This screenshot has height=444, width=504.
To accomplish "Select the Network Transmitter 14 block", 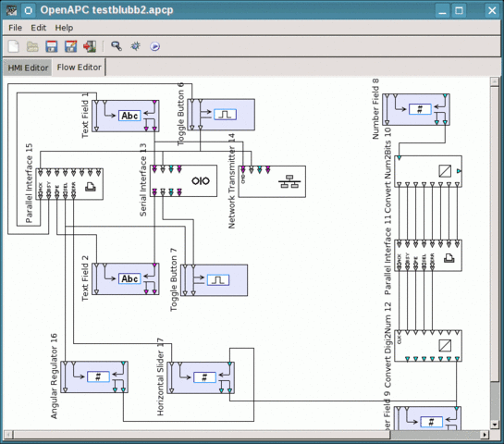I will [272, 181].
